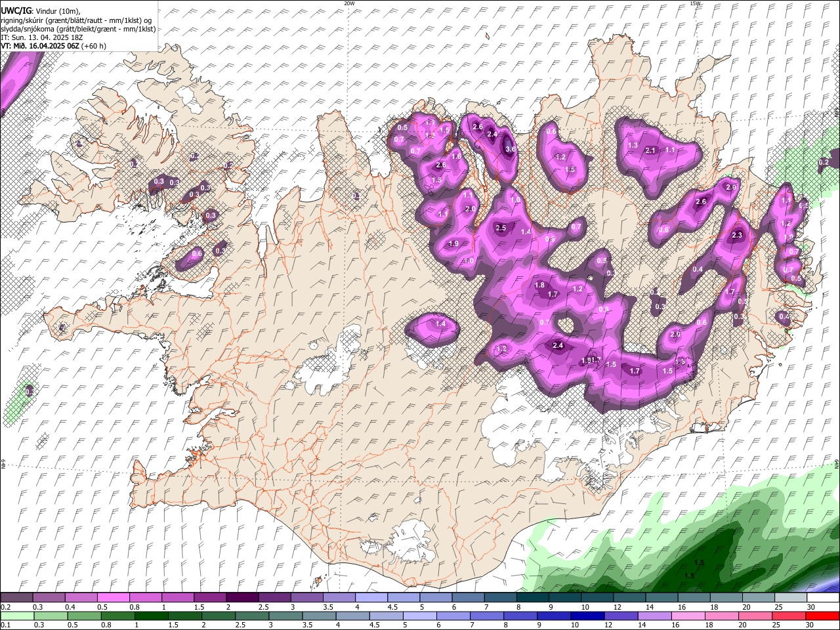Click the 1.4 value inside the isolated oval patch
The width and height of the screenshot is (840, 630).
click(440, 324)
